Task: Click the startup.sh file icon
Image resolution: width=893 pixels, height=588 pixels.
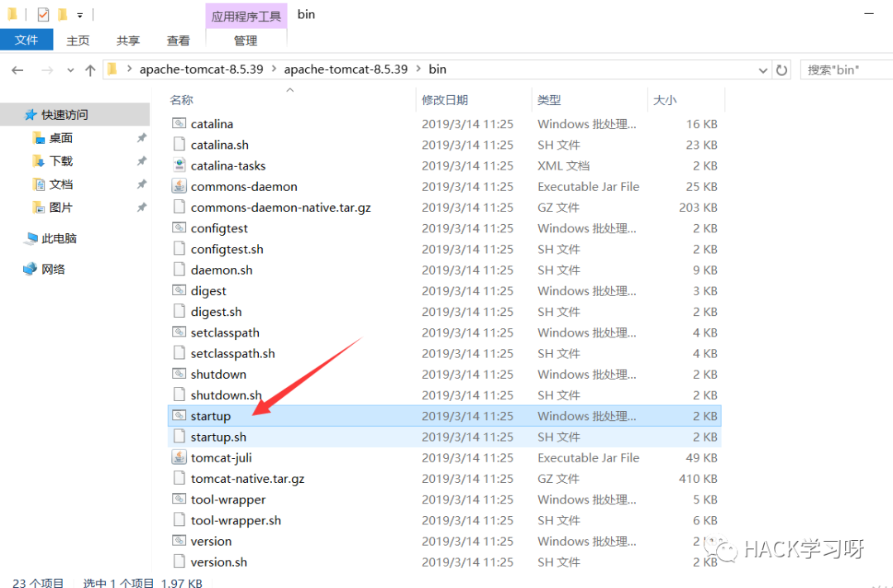Action: 179,437
